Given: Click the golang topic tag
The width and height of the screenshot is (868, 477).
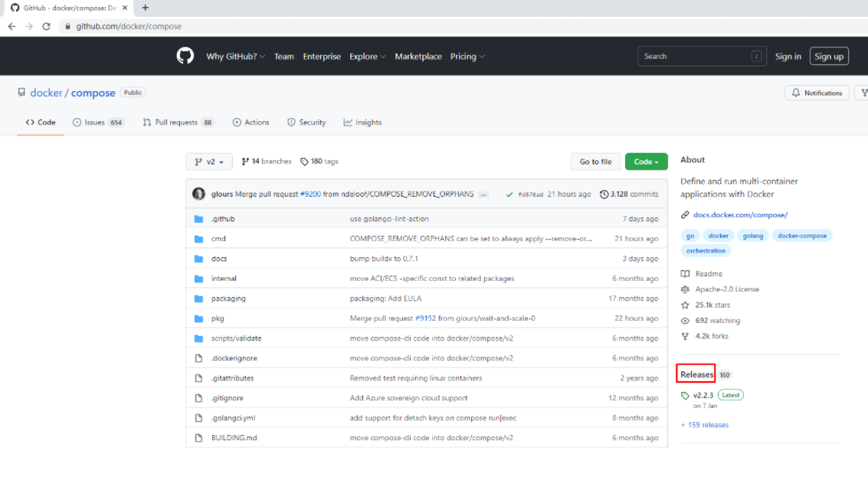Looking at the screenshot, I should (753, 236).
